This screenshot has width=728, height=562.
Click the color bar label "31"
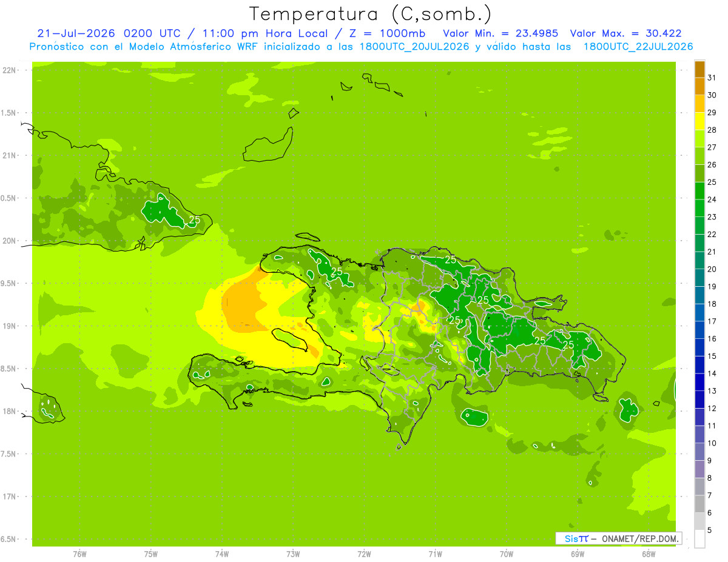click(712, 78)
